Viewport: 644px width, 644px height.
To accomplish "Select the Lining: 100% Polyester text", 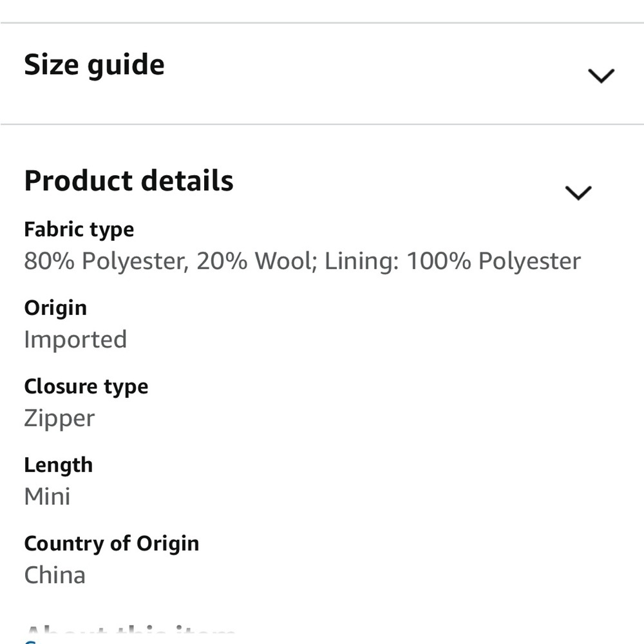I will click(452, 261).
